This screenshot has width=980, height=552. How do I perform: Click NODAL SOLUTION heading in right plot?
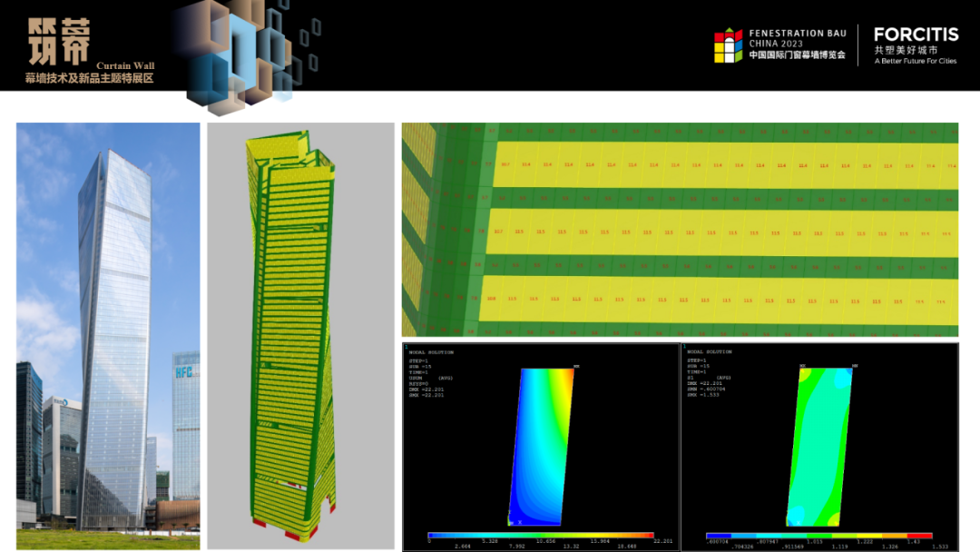pyautogui.click(x=710, y=352)
